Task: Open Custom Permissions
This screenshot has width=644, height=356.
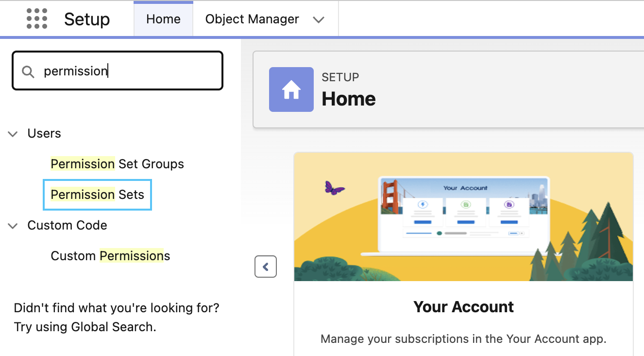Action: 110,256
